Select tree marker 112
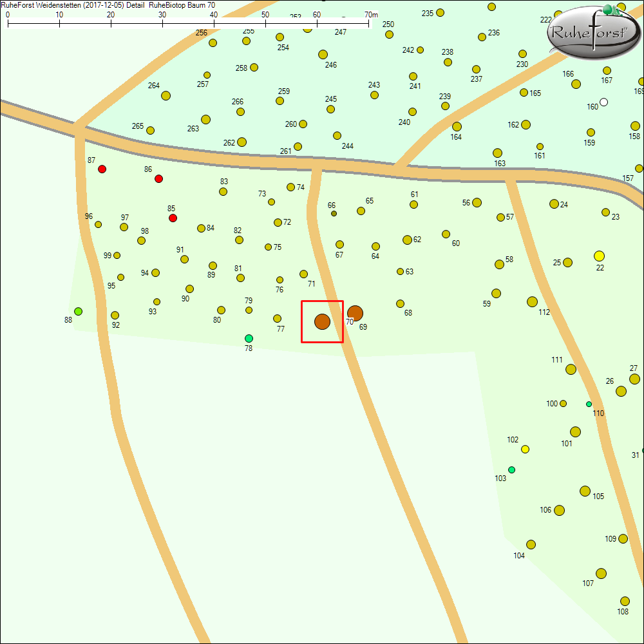The image size is (644, 644). (x=532, y=302)
